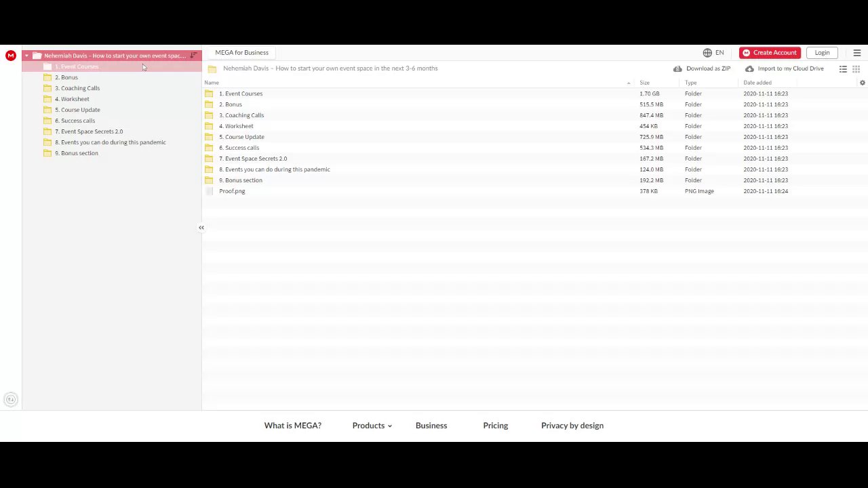Screen dimensions: 868x488
Task: Click the EN language selector text
Action: 719,53
